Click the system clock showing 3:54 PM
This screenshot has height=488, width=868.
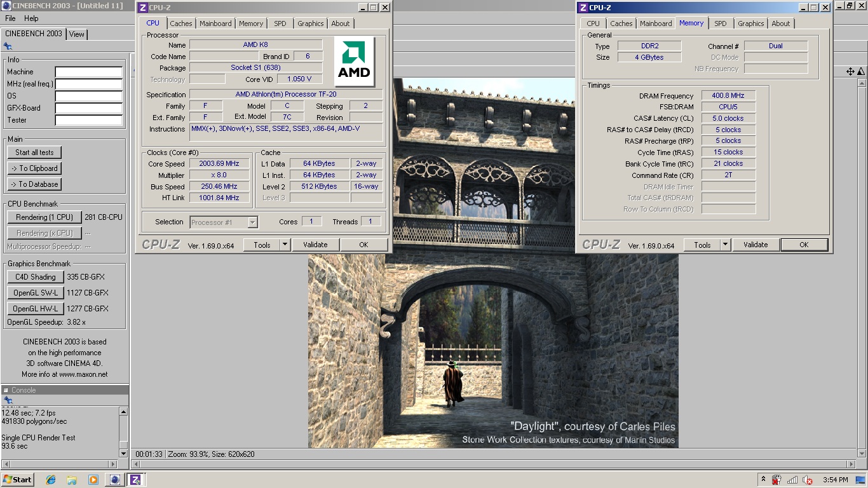coord(836,480)
